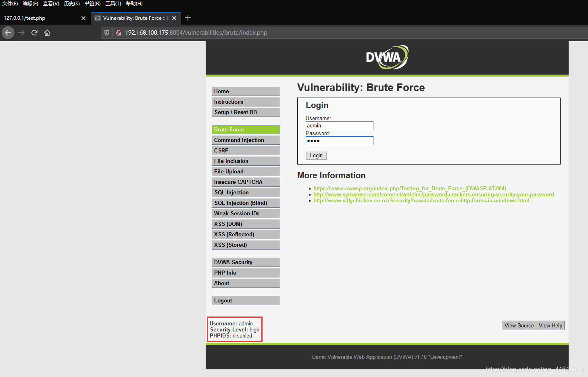Open the browser home page icon
The width and height of the screenshot is (588, 377).
(x=47, y=33)
